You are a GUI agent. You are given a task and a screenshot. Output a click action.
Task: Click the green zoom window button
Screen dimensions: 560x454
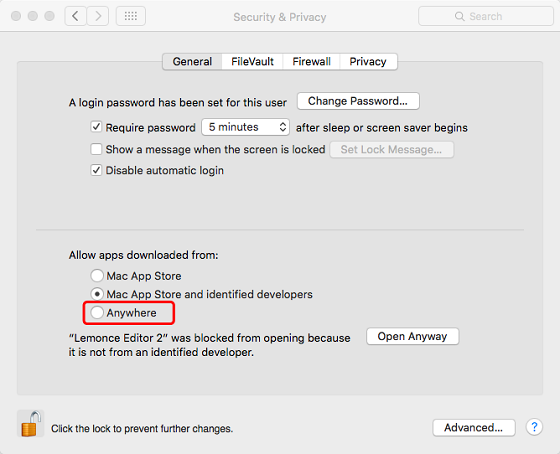click(x=49, y=16)
